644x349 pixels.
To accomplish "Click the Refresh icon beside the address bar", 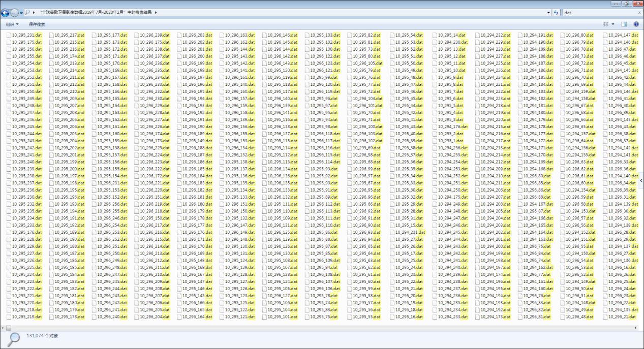I will (x=555, y=12).
